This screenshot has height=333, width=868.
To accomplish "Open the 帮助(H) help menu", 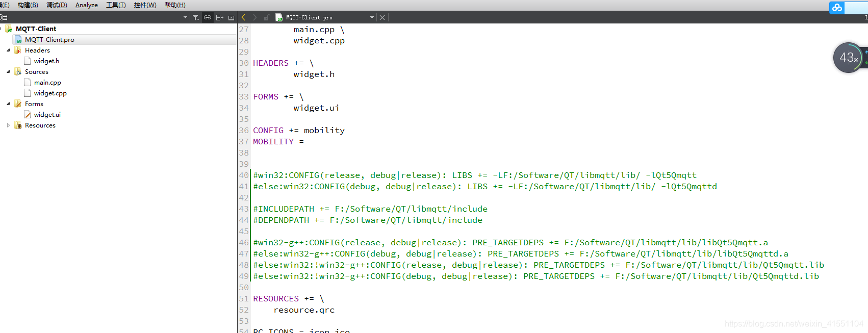I will [x=175, y=5].
